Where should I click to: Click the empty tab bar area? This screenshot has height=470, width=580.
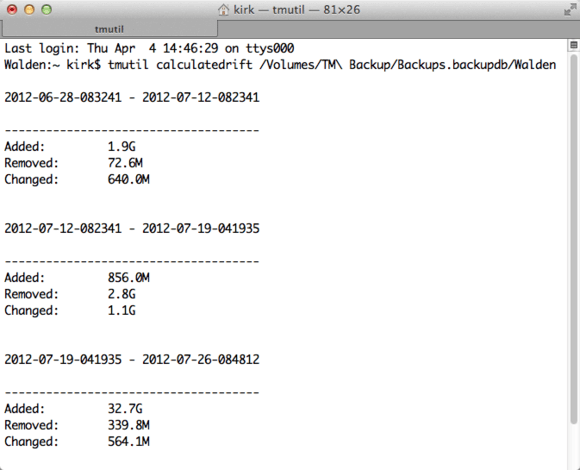coord(398,29)
